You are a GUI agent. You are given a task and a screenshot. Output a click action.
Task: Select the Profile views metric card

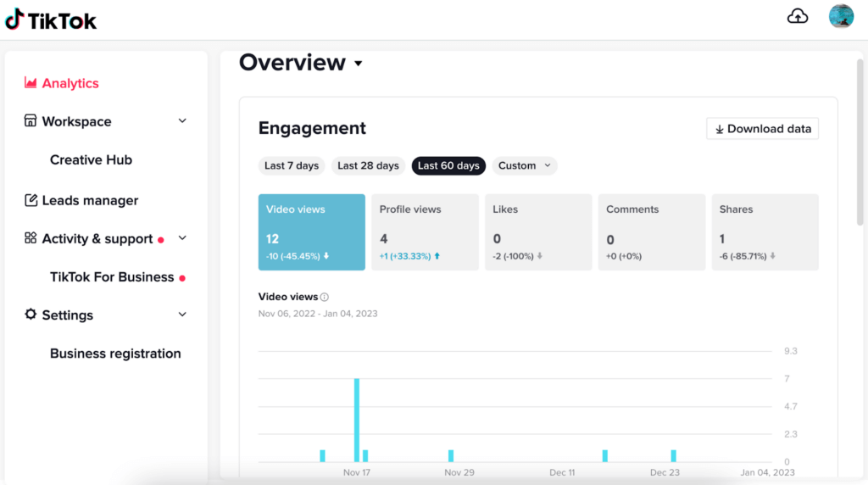(x=426, y=232)
